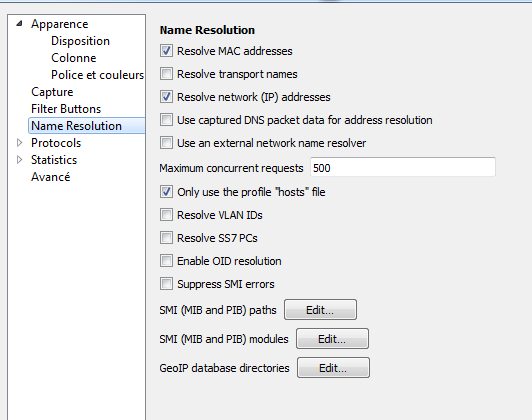Open Police et couleurs settings
This screenshot has width=532, height=420.
97,75
